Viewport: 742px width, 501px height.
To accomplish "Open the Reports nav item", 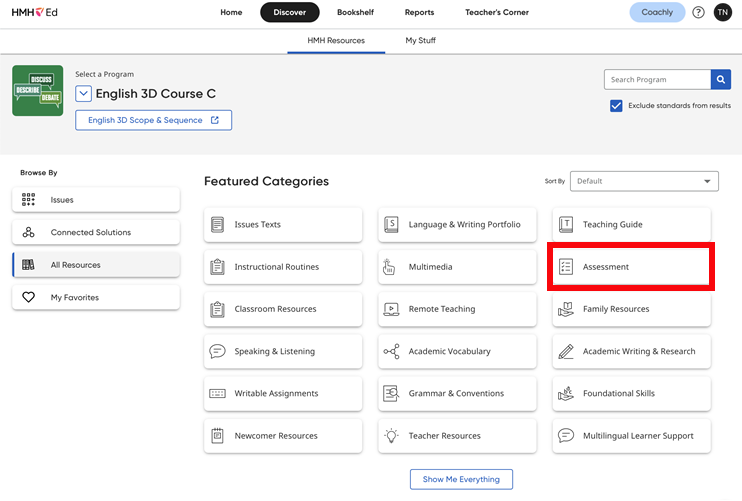I will coord(419,12).
